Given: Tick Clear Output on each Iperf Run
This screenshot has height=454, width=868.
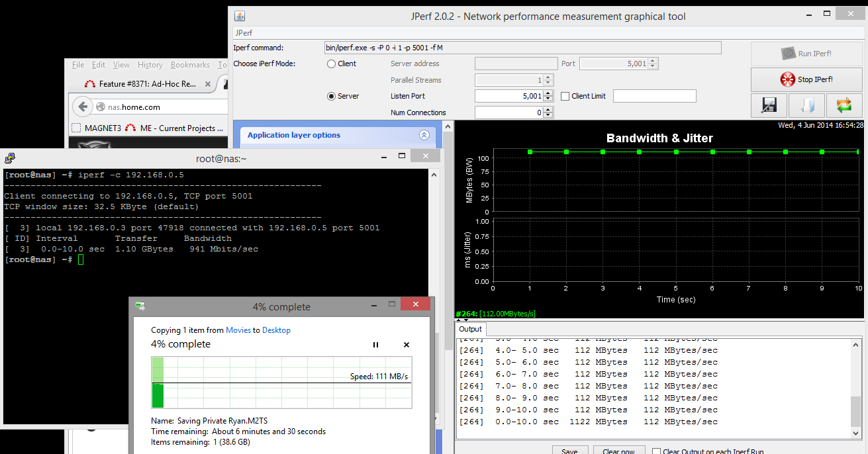Looking at the screenshot, I should point(656,451).
